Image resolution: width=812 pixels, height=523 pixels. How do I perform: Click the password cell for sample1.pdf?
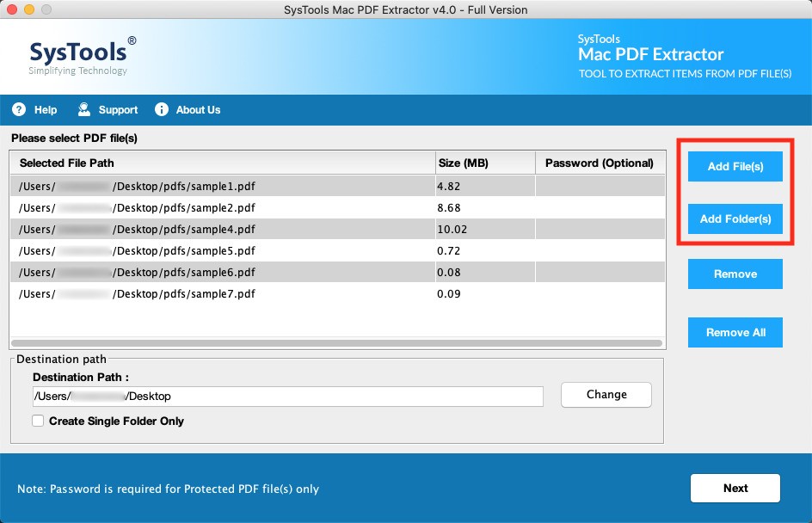600,186
